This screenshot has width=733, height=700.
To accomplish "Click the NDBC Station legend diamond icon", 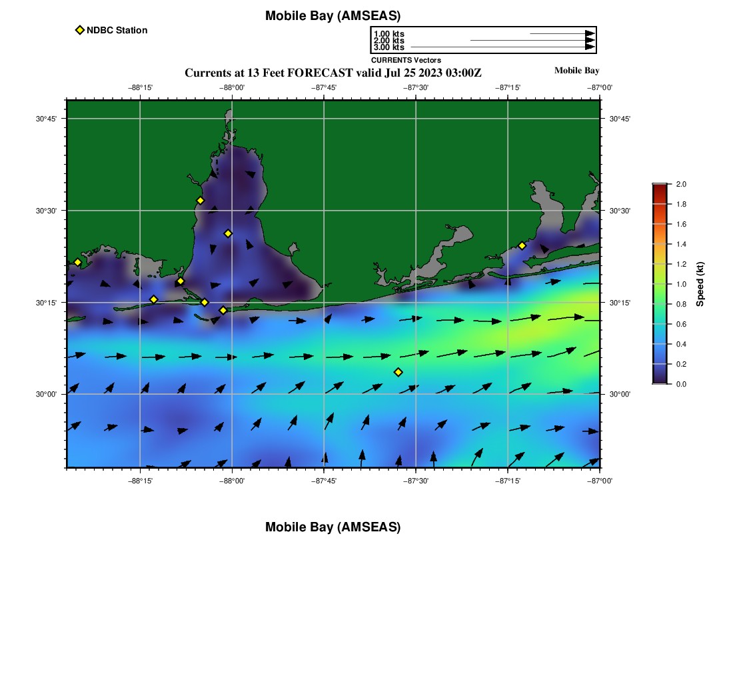I will [80, 30].
